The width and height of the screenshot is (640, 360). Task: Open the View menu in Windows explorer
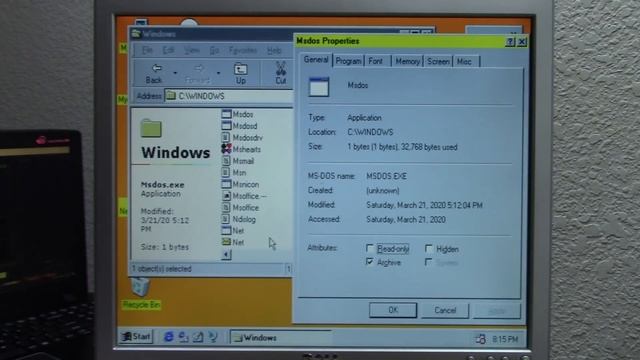click(191, 50)
